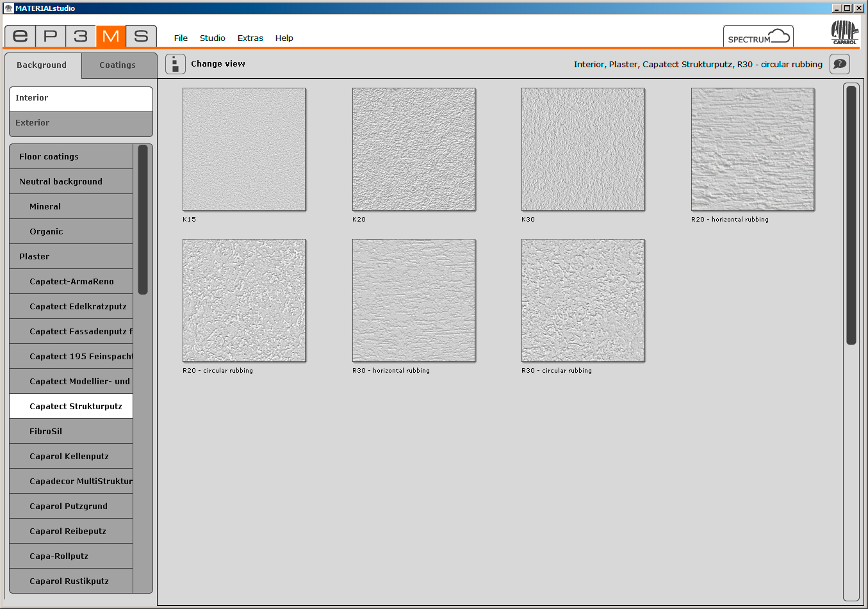
Task: Select Caparol Putzgrund
Action: pyautogui.click(x=71, y=506)
